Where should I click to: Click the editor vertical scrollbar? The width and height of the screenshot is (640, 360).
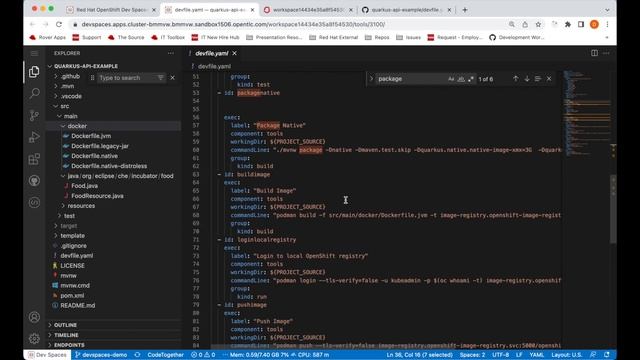613,209
